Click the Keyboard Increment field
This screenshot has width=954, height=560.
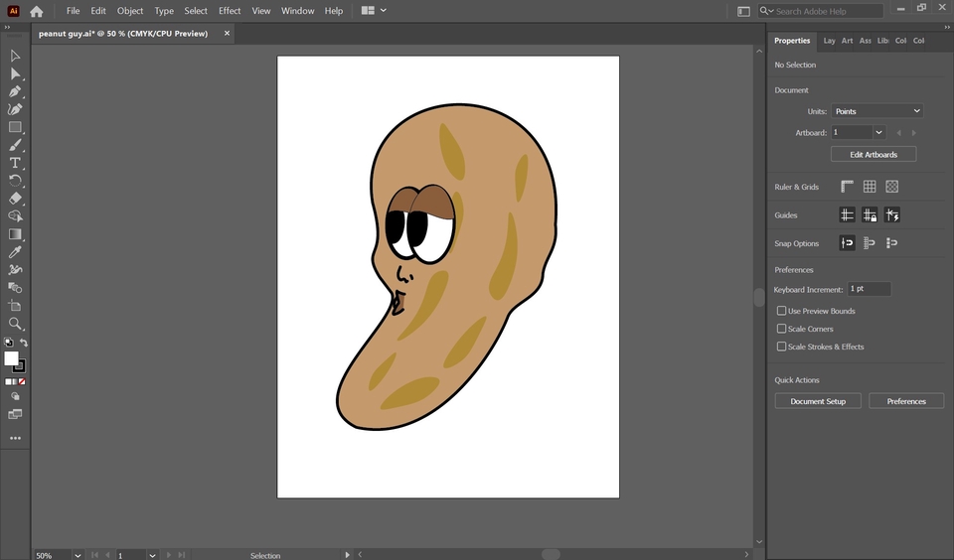click(x=869, y=289)
